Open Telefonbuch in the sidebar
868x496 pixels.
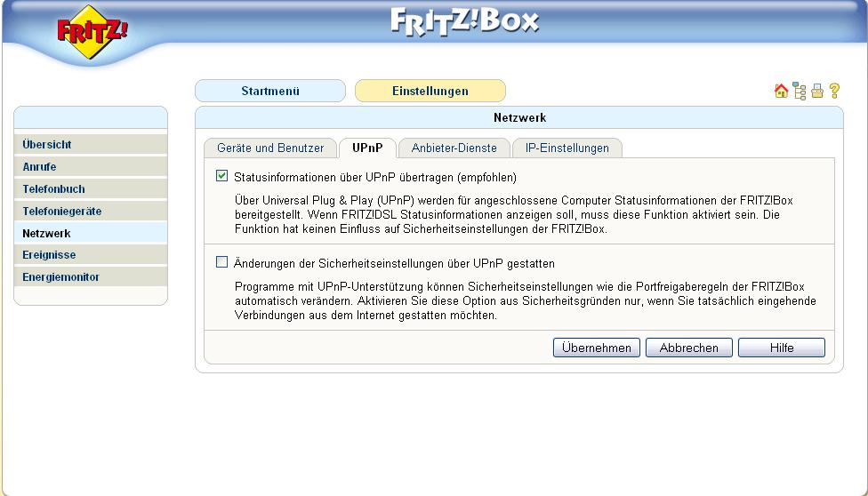tap(91, 188)
